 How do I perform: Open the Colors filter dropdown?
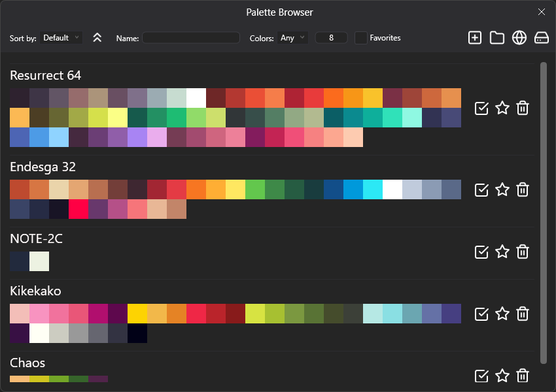(x=292, y=38)
